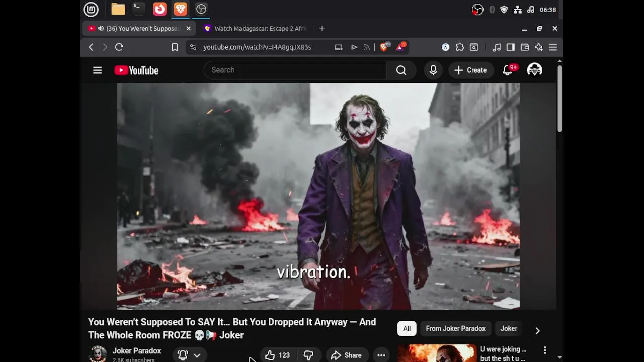Open the YouTube guide hamburger menu
This screenshot has height=362, width=644.
click(x=98, y=70)
